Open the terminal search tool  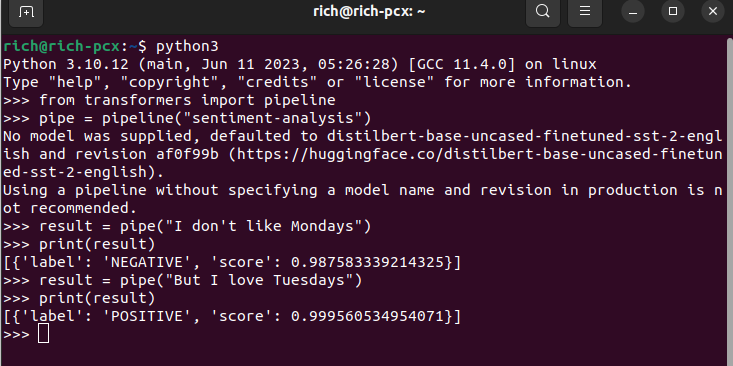click(543, 11)
